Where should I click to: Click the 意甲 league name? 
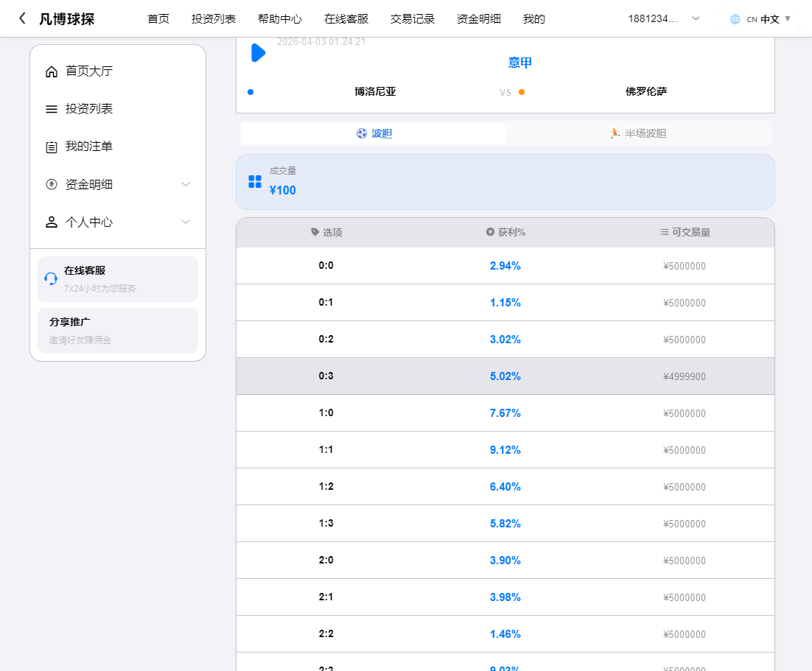point(520,63)
